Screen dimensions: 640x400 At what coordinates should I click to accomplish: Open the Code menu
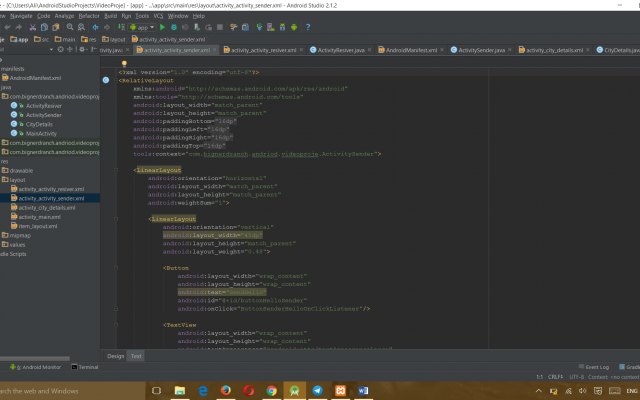click(43, 16)
